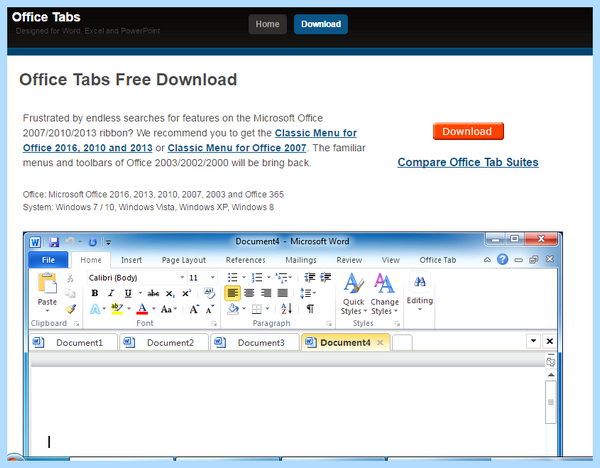The width and height of the screenshot is (600, 468).
Task: Open the document tab list dropdown
Action: click(x=533, y=341)
